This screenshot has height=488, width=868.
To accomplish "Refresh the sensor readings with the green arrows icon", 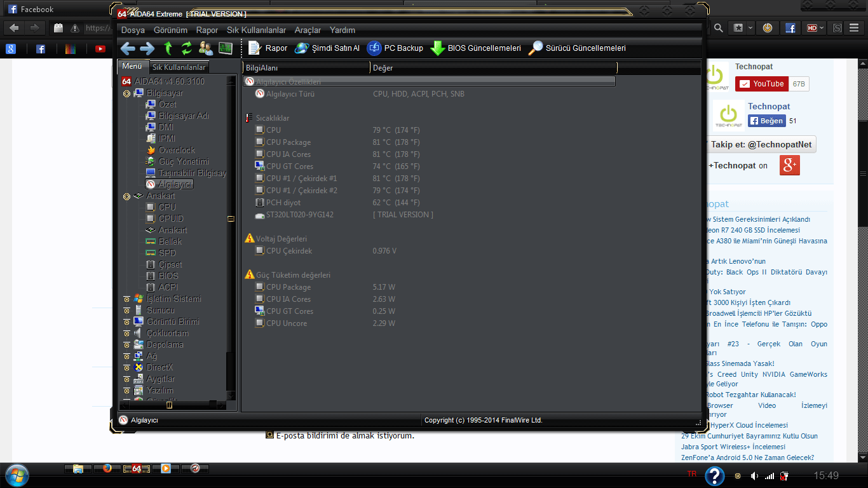I will [187, 48].
